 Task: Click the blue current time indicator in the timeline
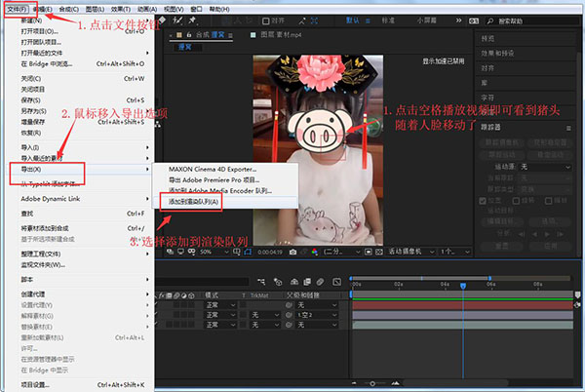pyautogui.click(x=463, y=286)
